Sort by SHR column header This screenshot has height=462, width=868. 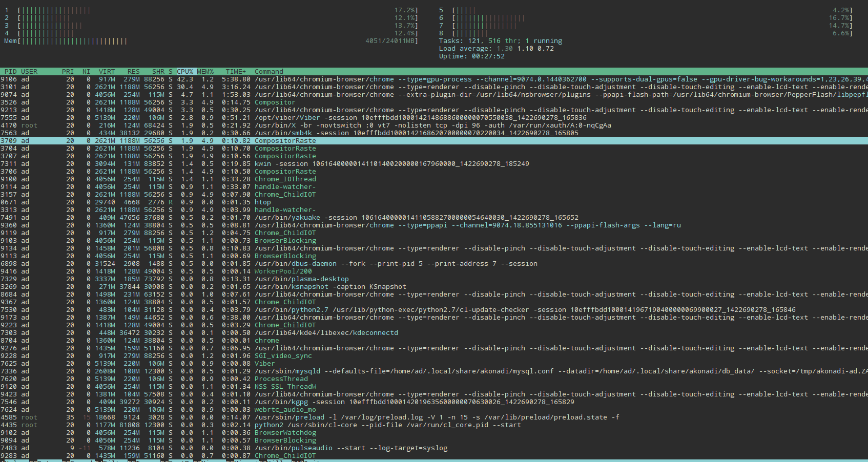[158, 72]
